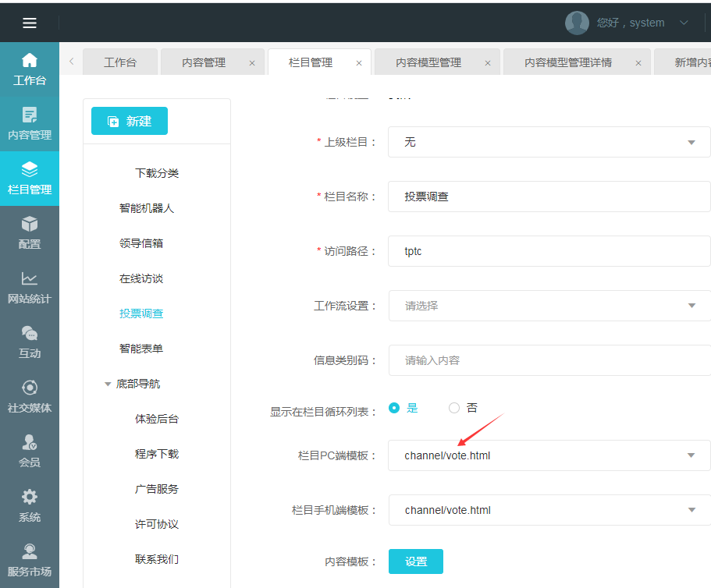
Task: Open the 工作台 home sidebar icon
Action: [30, 69]
